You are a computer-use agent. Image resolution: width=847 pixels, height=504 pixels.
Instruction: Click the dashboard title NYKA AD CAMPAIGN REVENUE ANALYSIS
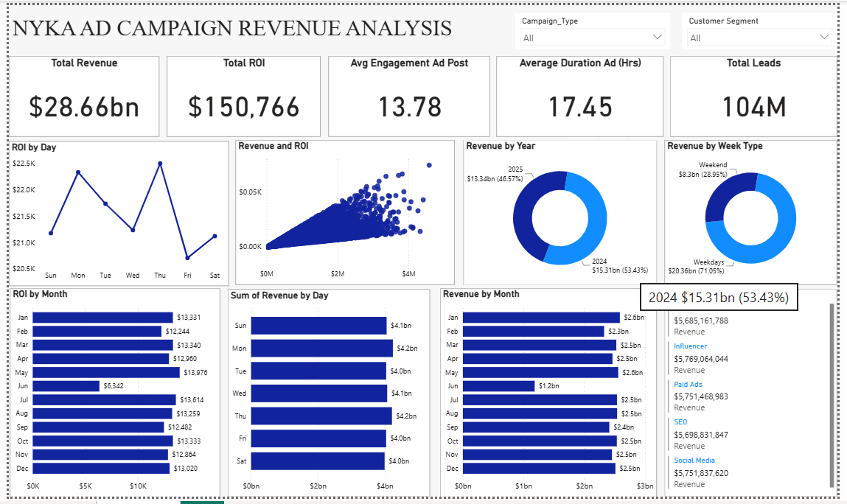point(232,28)
